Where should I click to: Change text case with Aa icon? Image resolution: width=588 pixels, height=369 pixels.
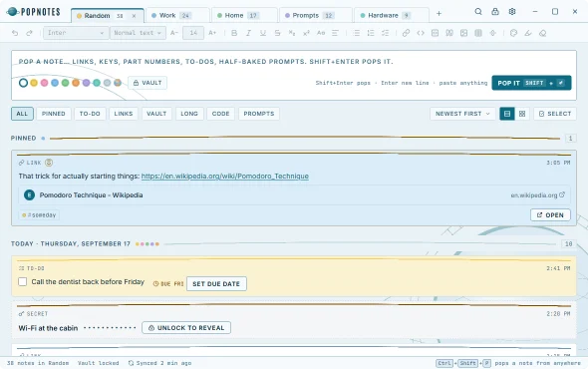321,33
